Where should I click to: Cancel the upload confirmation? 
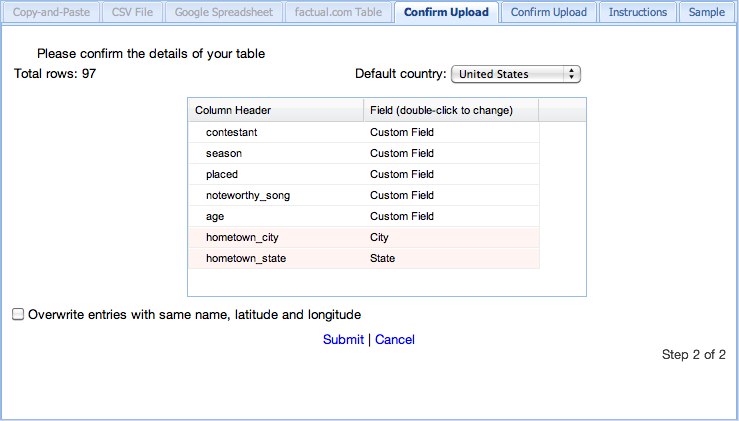click(395, 339)
